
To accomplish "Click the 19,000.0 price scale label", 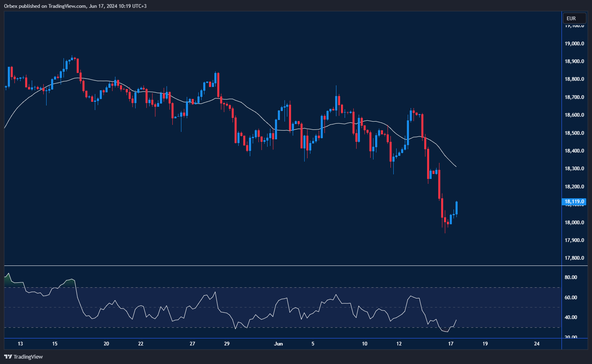I will click(x=574, y=43).
